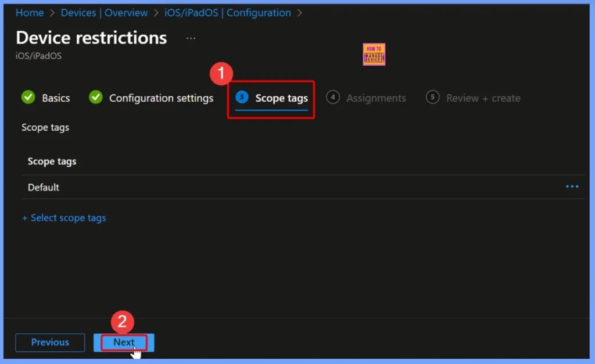595x364 pixels.
Task: Open the ellipsis menu on the Default scope tag
Action: point(572,186)
